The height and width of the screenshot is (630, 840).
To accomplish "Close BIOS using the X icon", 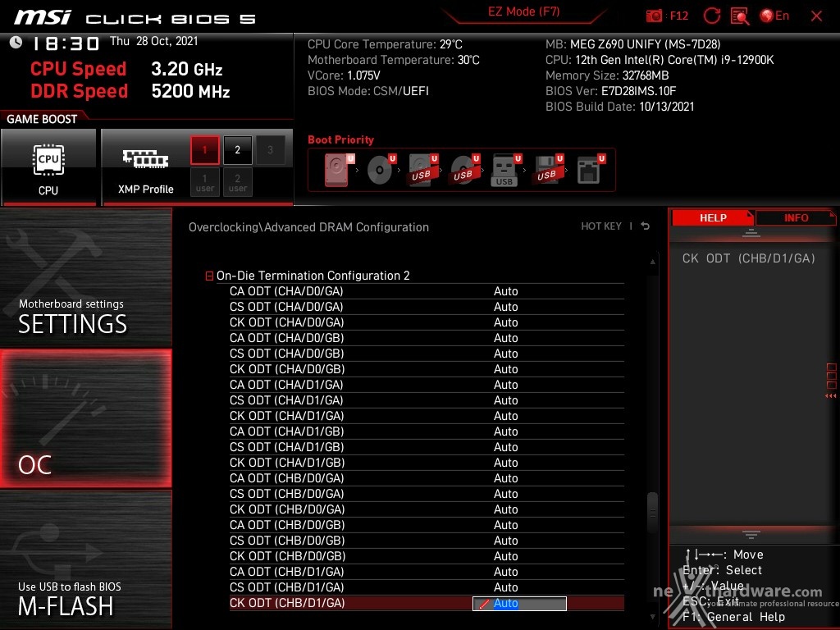I will [x=816, y=16].
